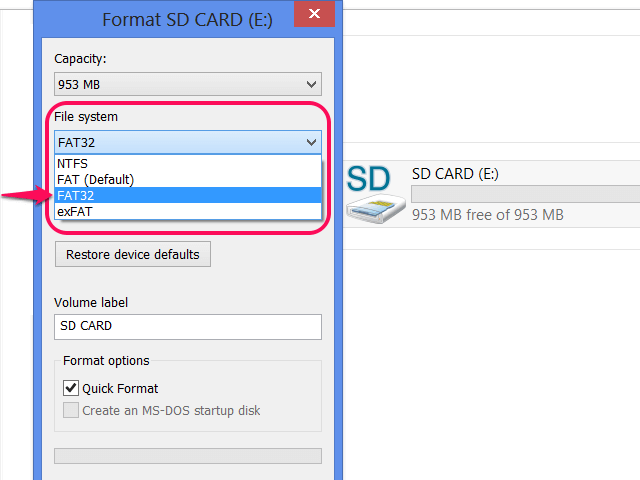Click Restore device defaults button
The height and width of the screenshot is (480, 640).
(133, 254)
